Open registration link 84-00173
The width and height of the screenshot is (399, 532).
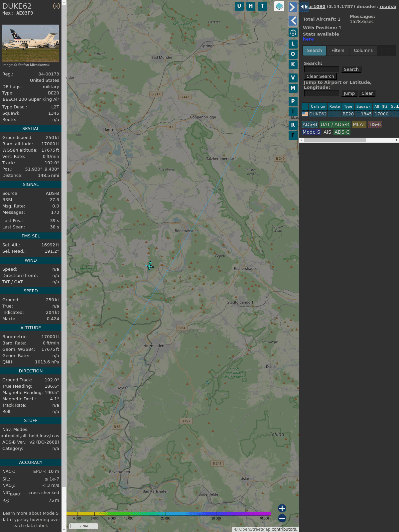click(49, 74)
